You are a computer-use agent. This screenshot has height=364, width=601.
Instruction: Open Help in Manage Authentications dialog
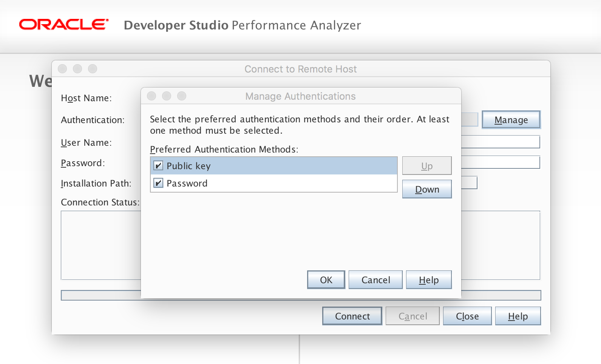[x=429, y=280]
